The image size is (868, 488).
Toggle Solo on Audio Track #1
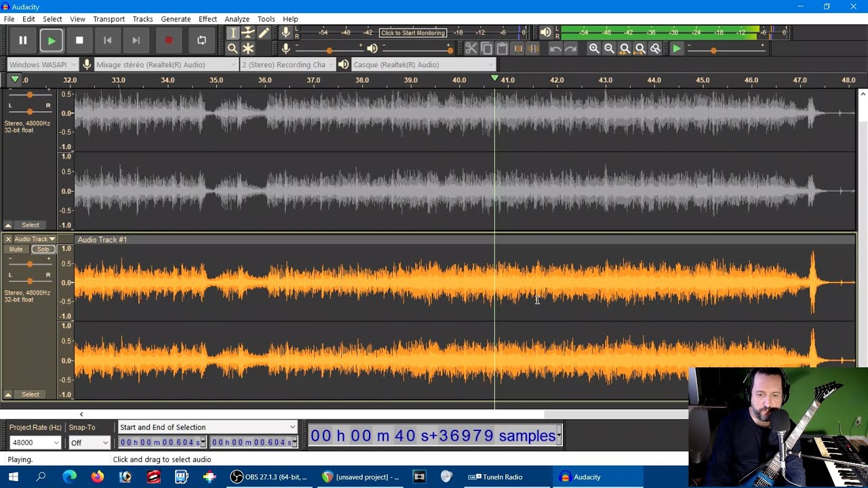click(43, 249)
